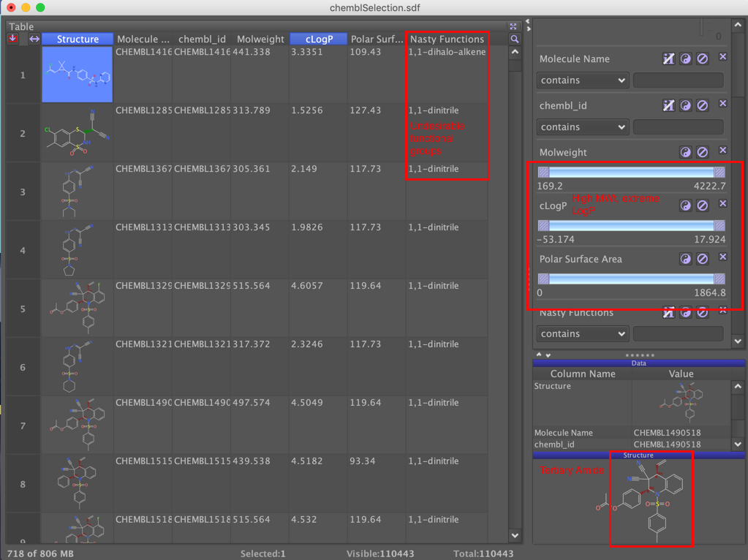Click the Data panel scroll-down arrow
748x560 pixels.
coord(738,444)
